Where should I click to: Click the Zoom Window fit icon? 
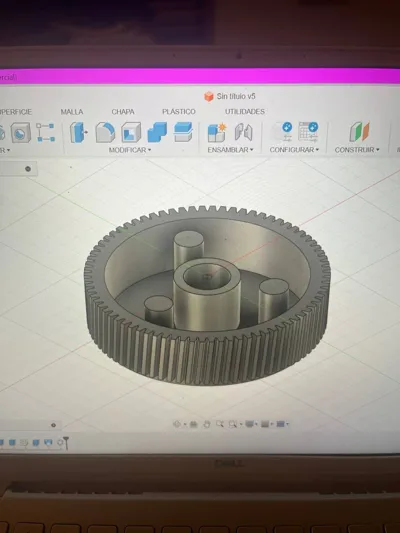(232, 424)
